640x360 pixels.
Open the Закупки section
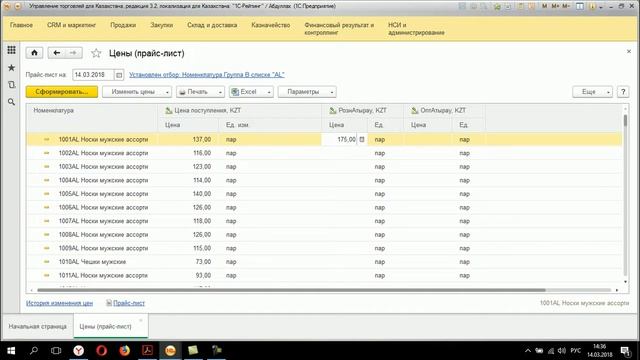[162, 25]
